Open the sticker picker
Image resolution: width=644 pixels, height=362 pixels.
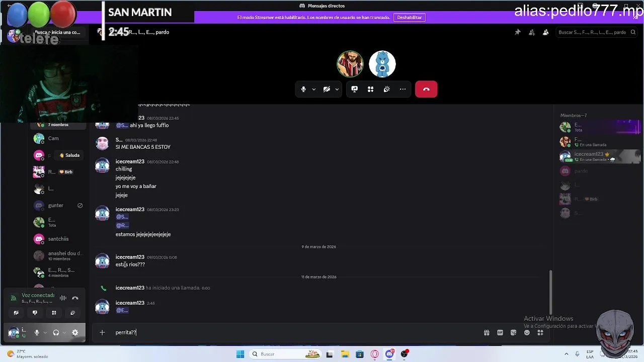[513, 332]
